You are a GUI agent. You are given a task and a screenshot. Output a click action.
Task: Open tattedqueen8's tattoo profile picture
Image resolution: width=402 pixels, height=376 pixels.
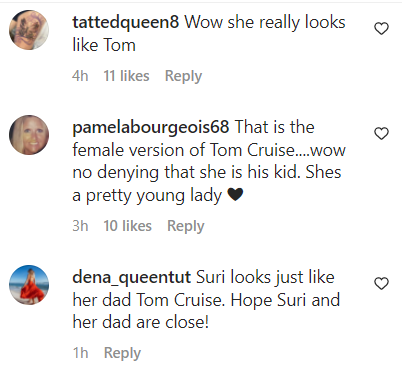(29, 30)
